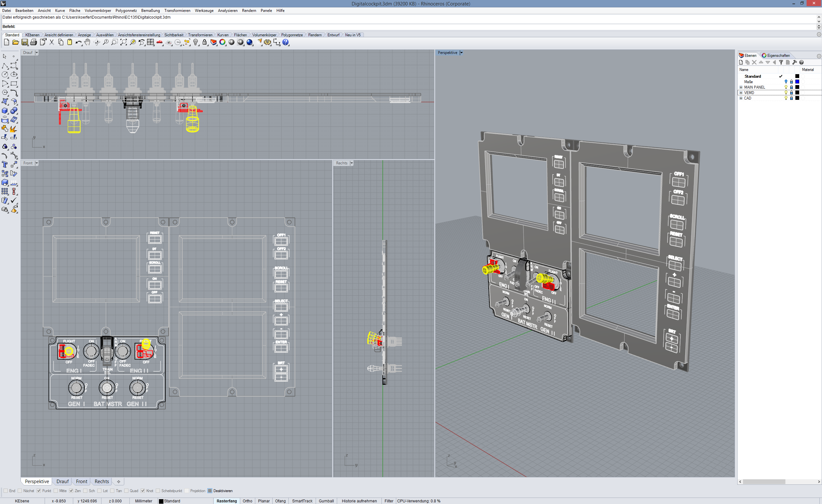Toggle the Nächst object snap checkbox
822x504 pixels.
tap(20, 491)
